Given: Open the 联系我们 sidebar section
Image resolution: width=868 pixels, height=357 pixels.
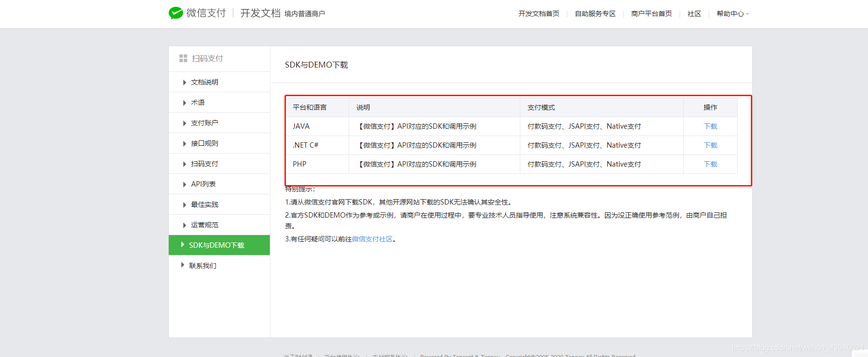Looking at the screenshot, I should [x=219, y=266].
